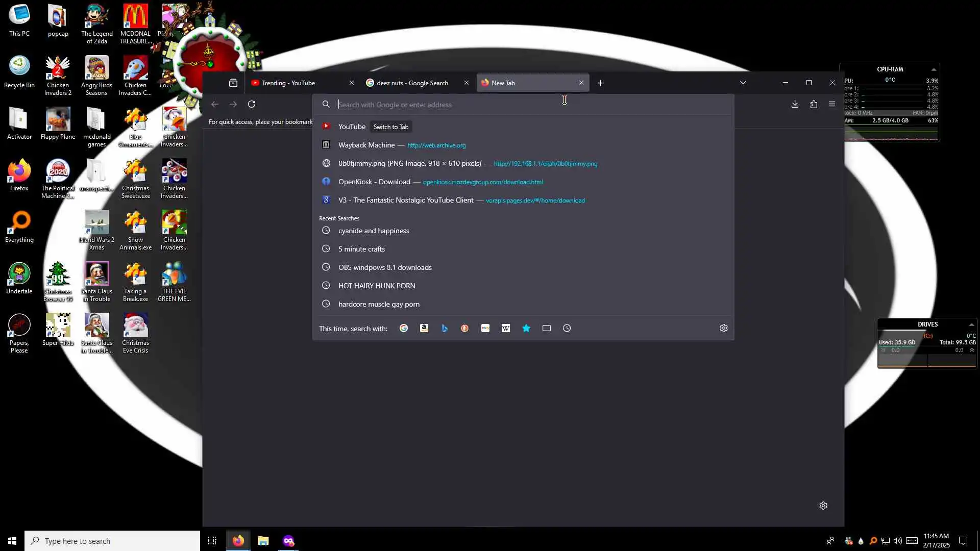The image size is (980, 551).
Task: Open search settings gear in the dropdown
Action: pyautogui.click(x=723, y=328)
